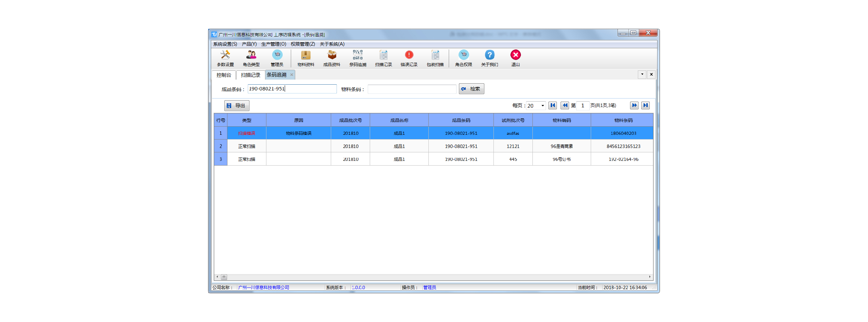This screenshot has height=322, width=868.
Task: Click the company name link in status bar
Action: click(x=264, y=287)
